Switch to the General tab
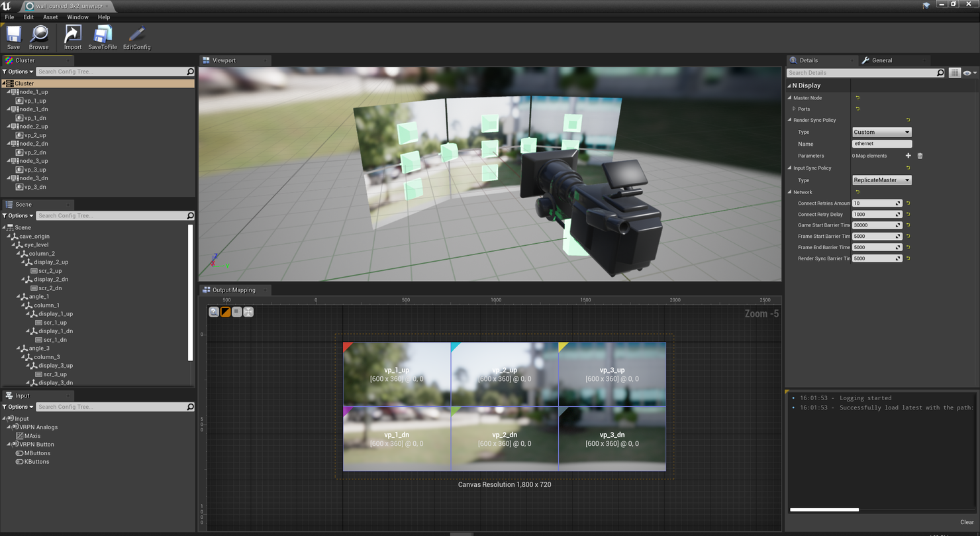The width and height of the screenshot is (980, 536). coord(881,60)
